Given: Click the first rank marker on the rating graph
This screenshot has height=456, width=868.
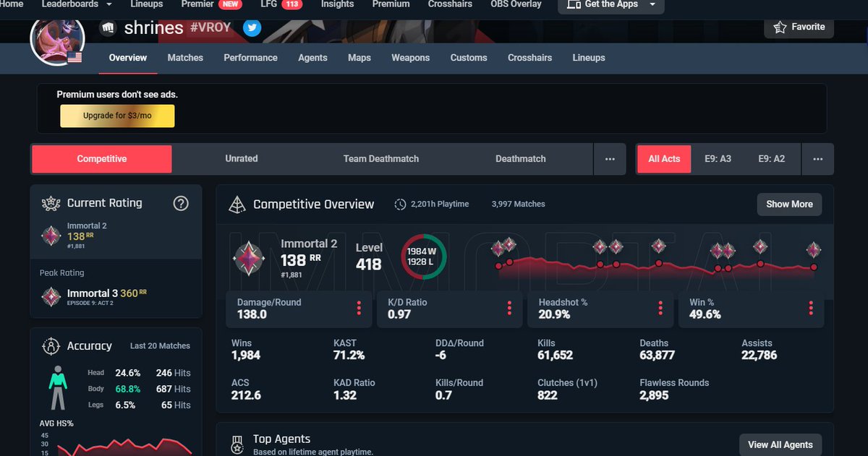Looking at the screenshot, I should point(498,250).
